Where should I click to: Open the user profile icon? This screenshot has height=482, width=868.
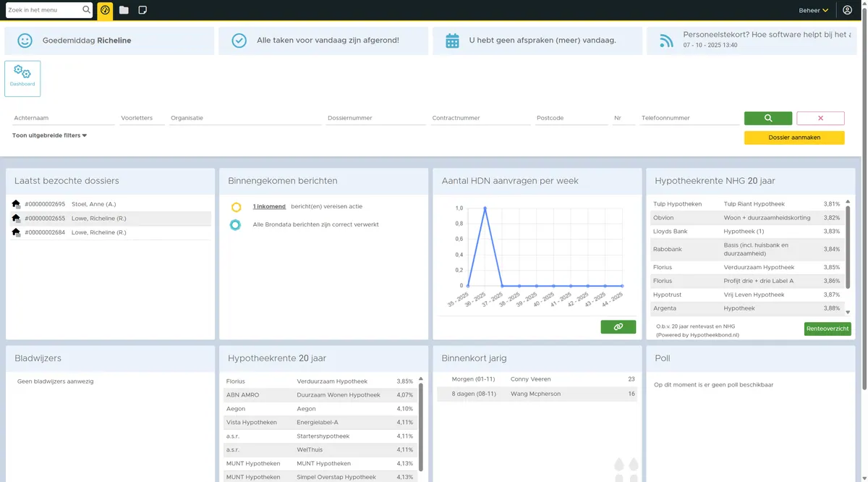pyautogui.click(x=848, y=10)
